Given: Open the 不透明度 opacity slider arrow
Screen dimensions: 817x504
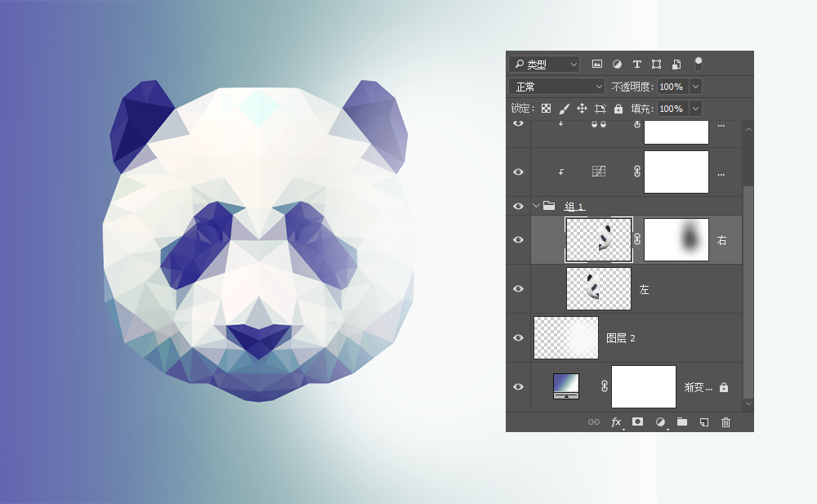Looking at the screenshot, I should [695, 87].
